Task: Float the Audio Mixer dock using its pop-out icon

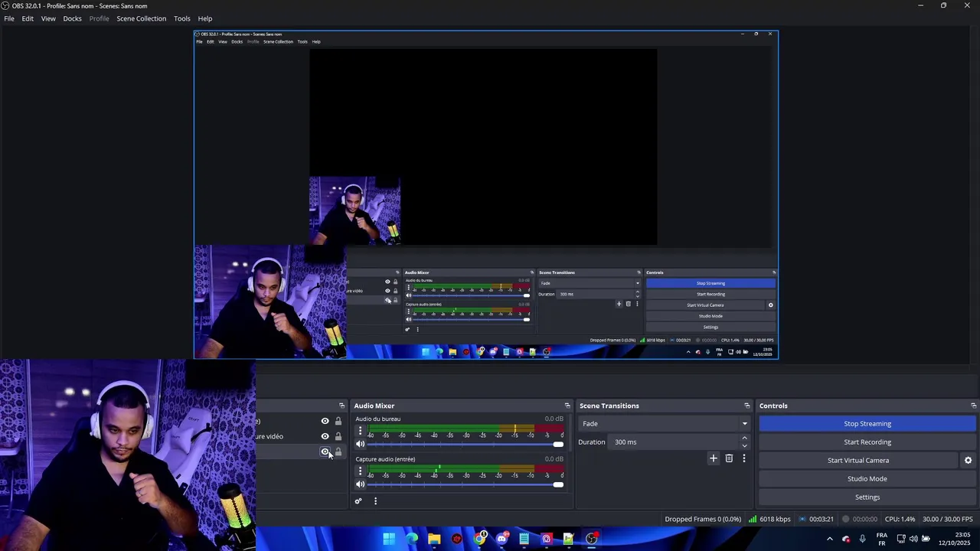Action: [x=567, y=406]
